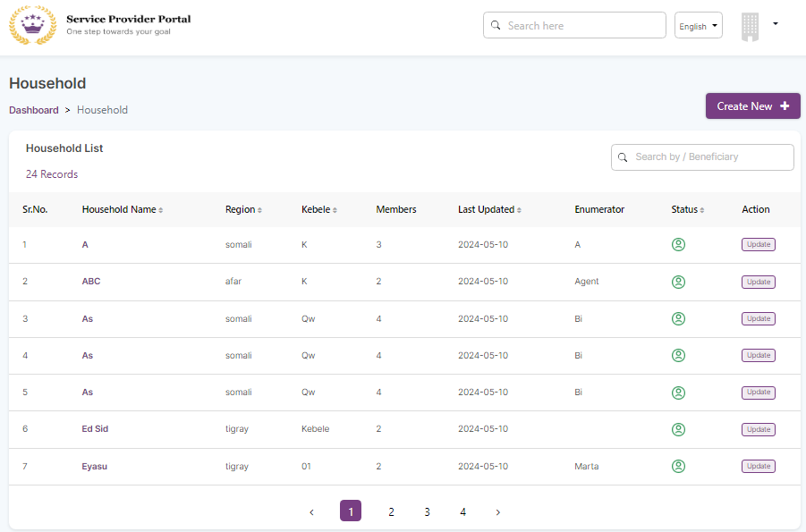
Task: Click the building profile avatar icon
Action: (750, 27)
